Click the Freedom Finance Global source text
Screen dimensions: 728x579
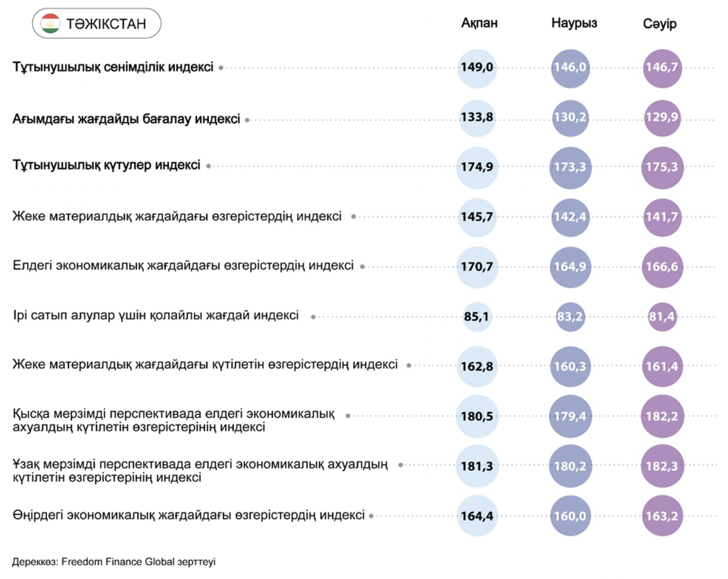coord(114,562)
